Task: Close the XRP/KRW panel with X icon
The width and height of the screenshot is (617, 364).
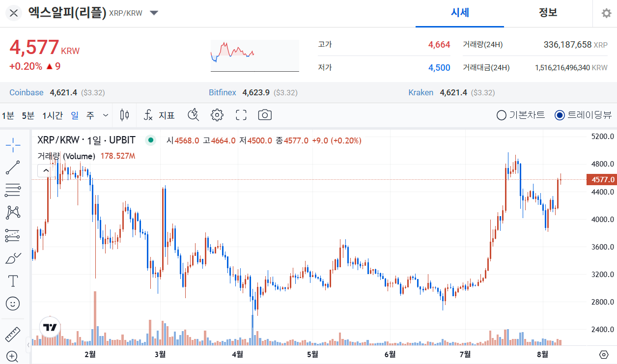Action: tap(14, 13)
